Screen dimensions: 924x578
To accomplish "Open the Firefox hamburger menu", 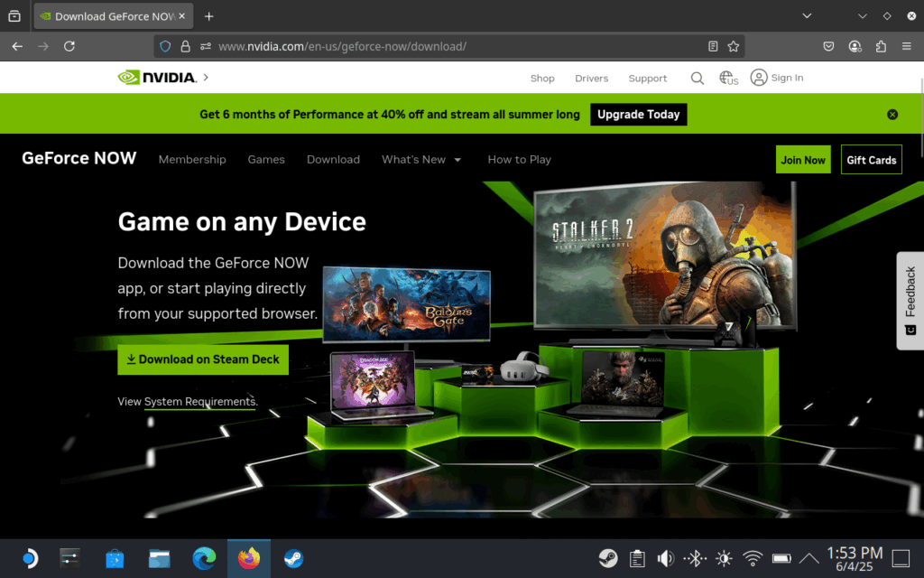I will pyautogui.click(x=906, y=46).
